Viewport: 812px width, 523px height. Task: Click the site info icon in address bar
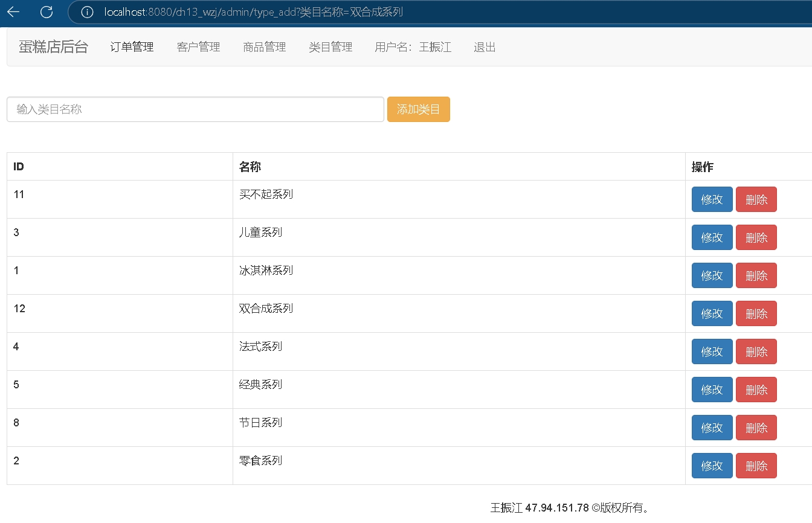pyautogui.click(x=87, y=12)
